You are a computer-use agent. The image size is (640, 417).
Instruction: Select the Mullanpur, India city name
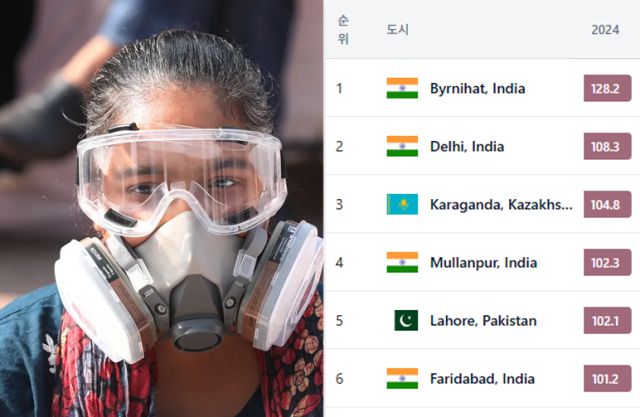click(483, 263)
